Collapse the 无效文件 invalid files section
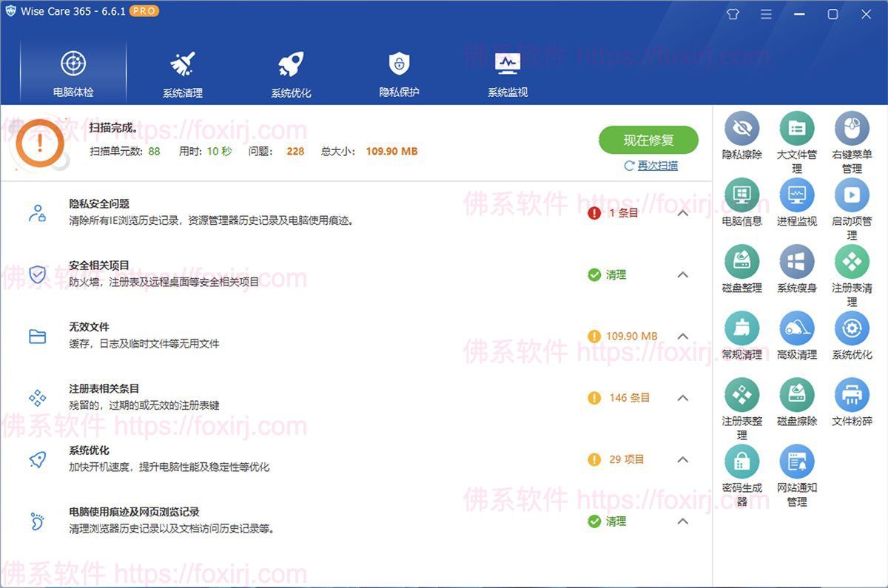The image size is (888, 588). (682, 336)
